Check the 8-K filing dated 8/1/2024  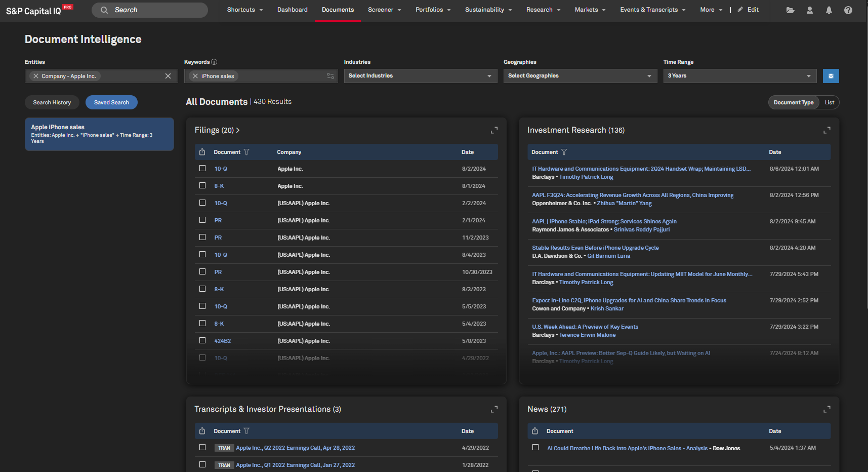(202, 186)
